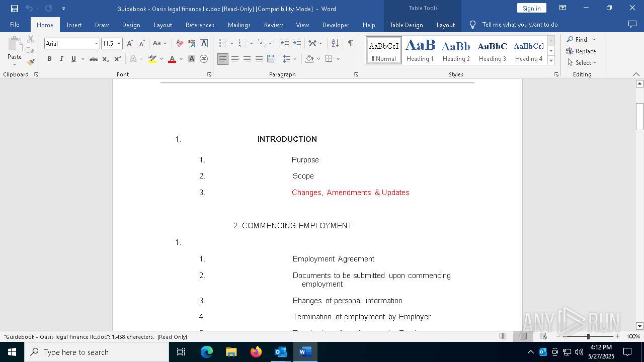This screenshot has width=644, height=362.
Task: Expand the Styles gallery with the More arrow
Action: [551, 61]
